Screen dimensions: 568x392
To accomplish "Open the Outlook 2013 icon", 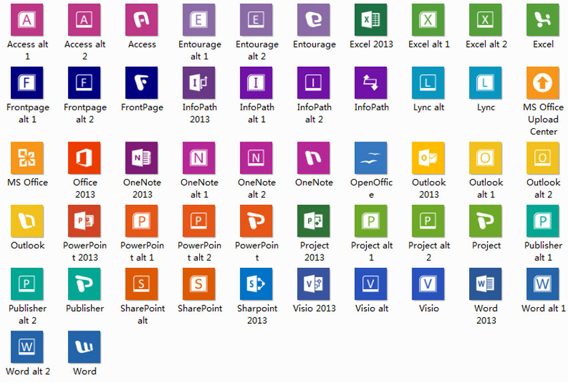I will coord(428,158).
